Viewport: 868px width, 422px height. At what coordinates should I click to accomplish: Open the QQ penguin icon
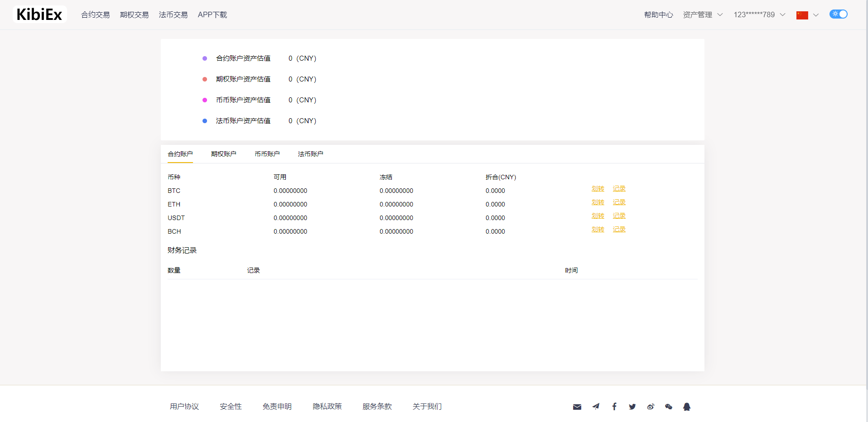coord(687,406)
